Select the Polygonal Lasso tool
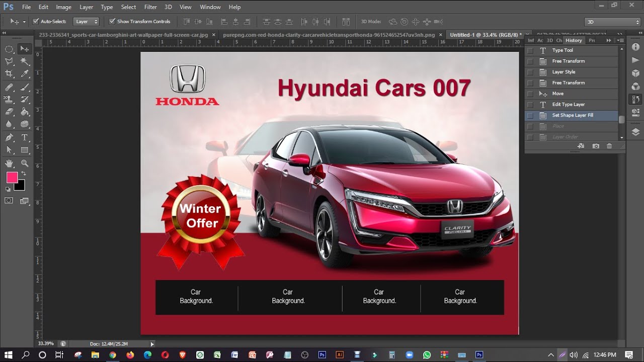Image resolution: width=644 pixels, height=362 pixels. (9, 61)
